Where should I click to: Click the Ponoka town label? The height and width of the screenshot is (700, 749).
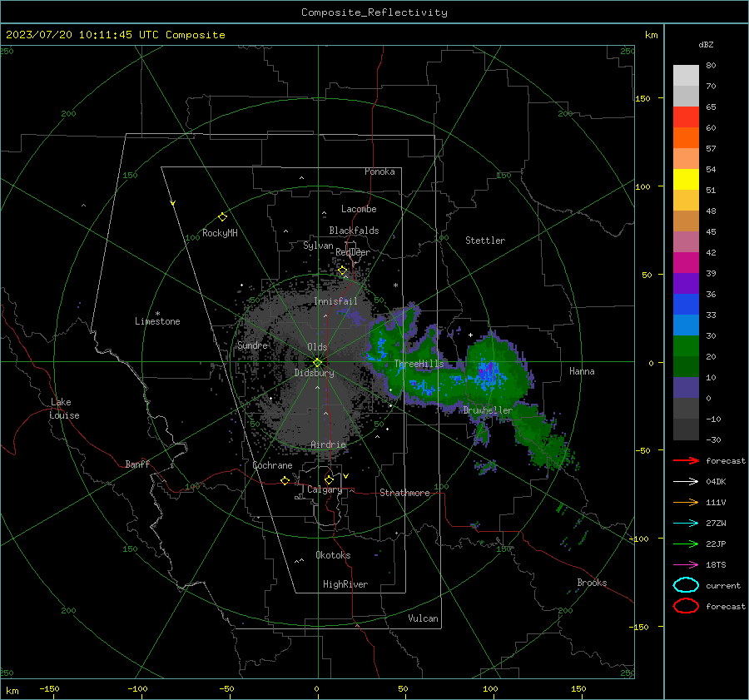point(379,171)
